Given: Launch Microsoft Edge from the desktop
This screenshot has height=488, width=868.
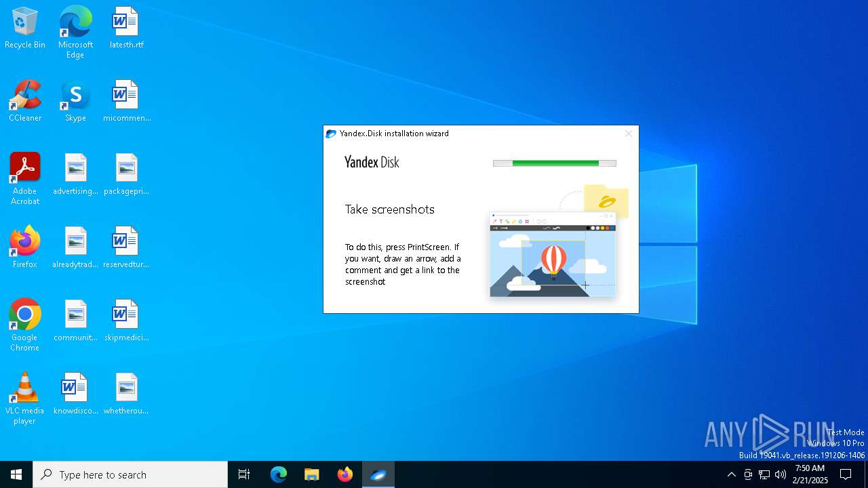Looking at the screenshot, I should (75, 33).
